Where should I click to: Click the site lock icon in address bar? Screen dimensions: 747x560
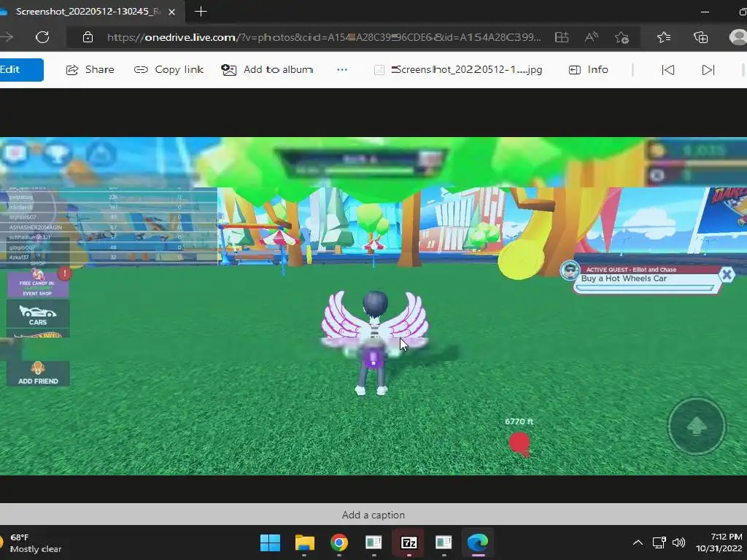(x=88, y=37)
